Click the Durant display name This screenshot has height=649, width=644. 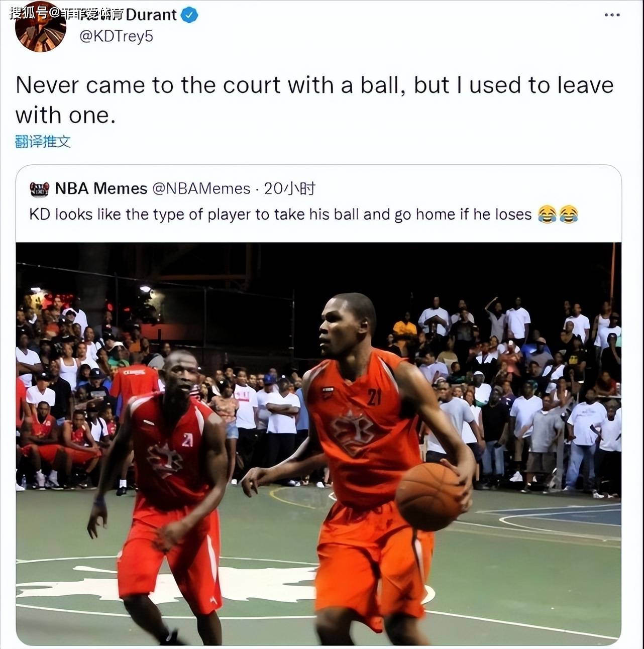[x=151, y=15]
